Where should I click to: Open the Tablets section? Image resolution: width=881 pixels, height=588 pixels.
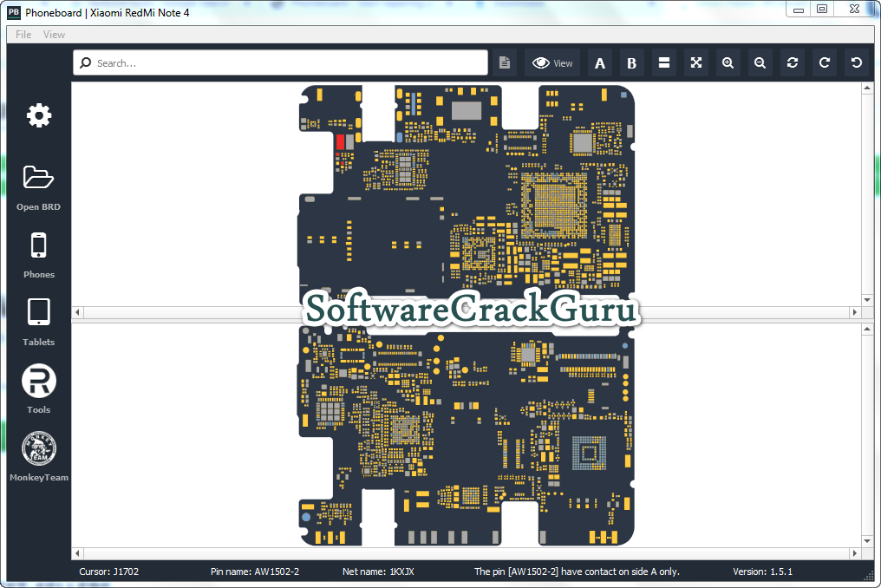pyautogui.click(x=39, y=312)
